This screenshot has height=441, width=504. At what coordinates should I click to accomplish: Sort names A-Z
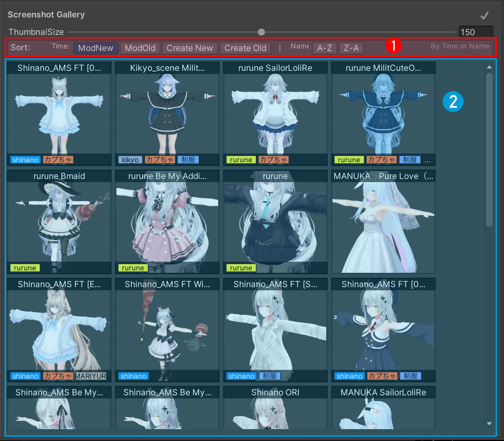pos(324,48)
